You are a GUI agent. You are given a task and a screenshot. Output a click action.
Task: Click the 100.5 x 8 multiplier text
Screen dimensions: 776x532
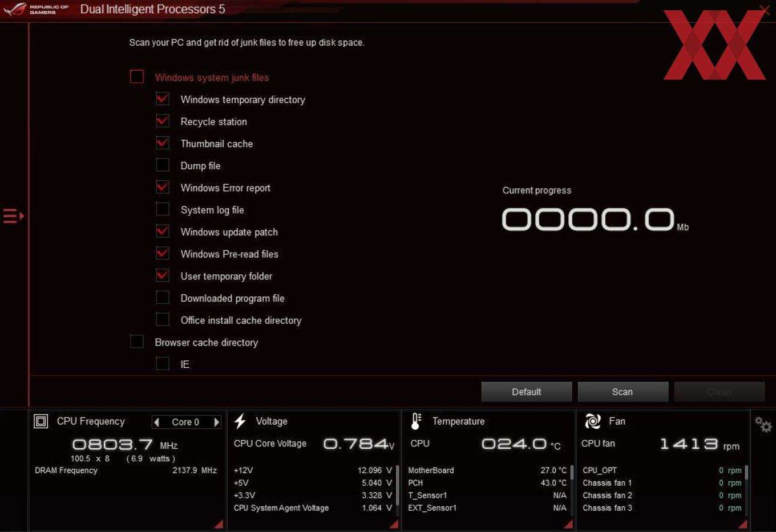tap(90, 458)
